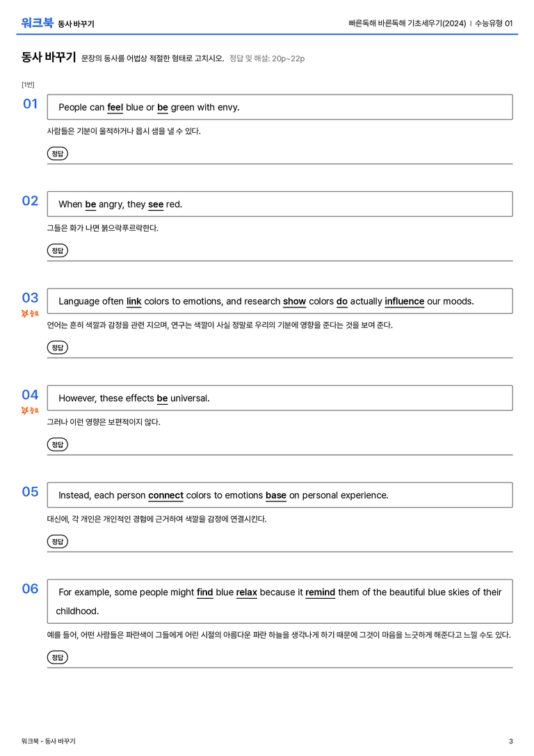Click the 수능유형 01 header label
Viewport: 534px width, 756px height.
pos(494,23)
